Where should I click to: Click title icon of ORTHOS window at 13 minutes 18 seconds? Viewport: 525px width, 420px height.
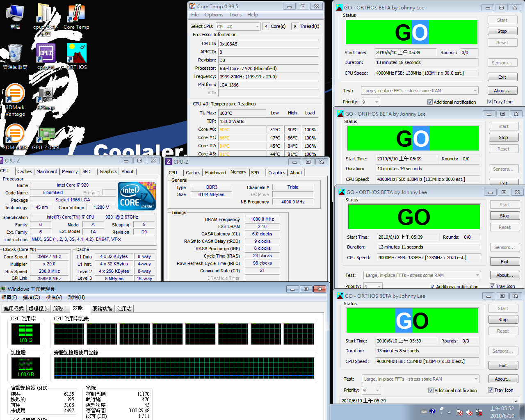339,7
